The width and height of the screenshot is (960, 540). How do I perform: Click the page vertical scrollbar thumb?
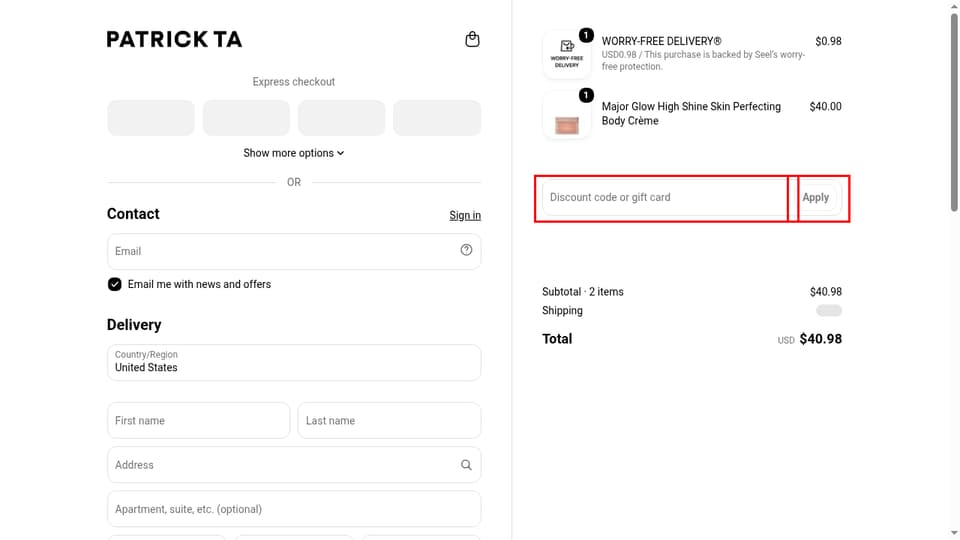click(954, 112)
